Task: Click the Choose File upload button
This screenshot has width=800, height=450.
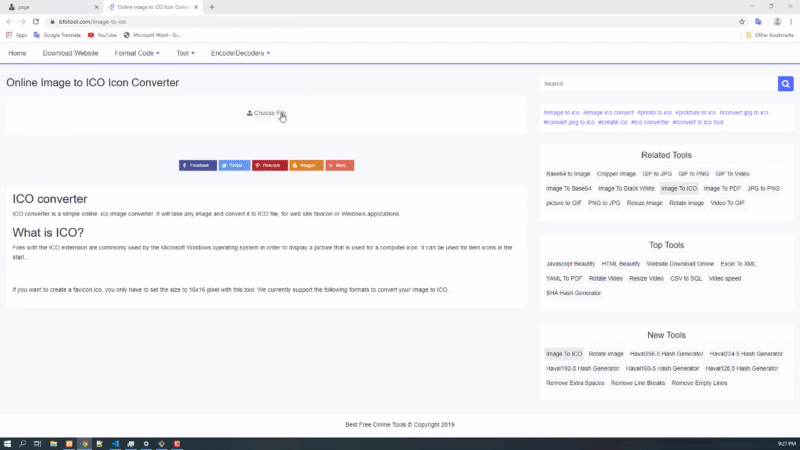Action: tap(266, 113)
